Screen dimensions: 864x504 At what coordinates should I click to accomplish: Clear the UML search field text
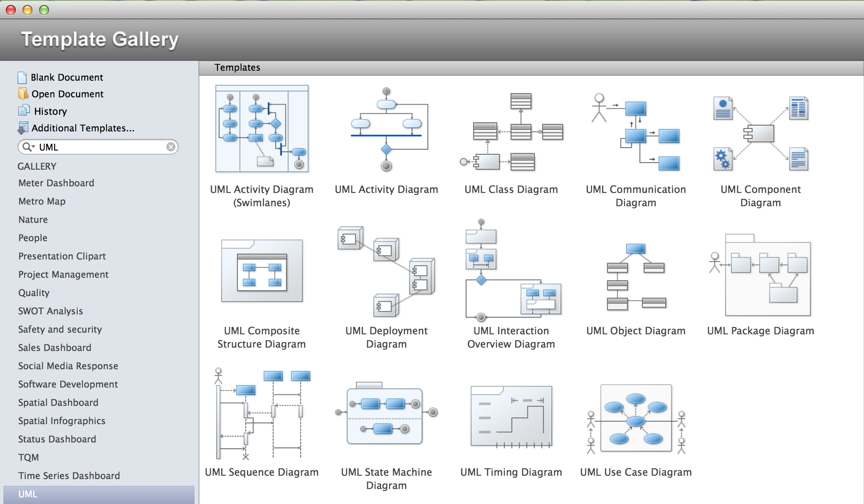tap(170, 147)
